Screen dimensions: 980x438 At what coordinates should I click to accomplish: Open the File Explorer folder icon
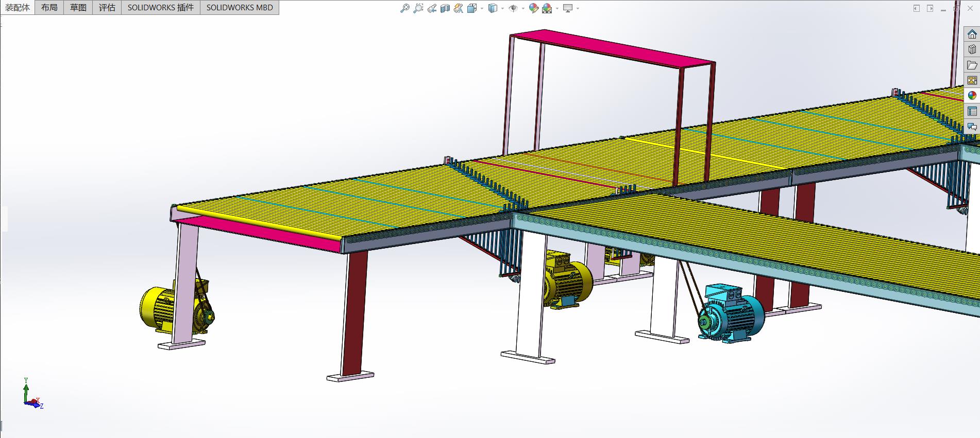click(972, 65)
